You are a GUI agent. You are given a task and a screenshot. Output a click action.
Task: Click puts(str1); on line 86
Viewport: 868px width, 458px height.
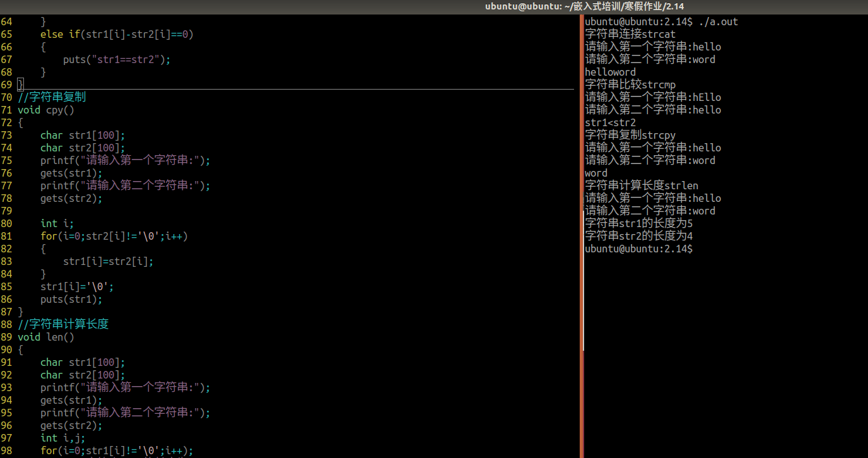click(71, 299)
